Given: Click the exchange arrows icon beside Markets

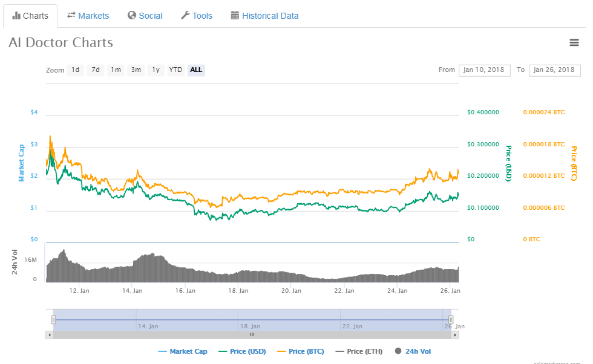Looking at the screenshot, I should coord(71,15).
